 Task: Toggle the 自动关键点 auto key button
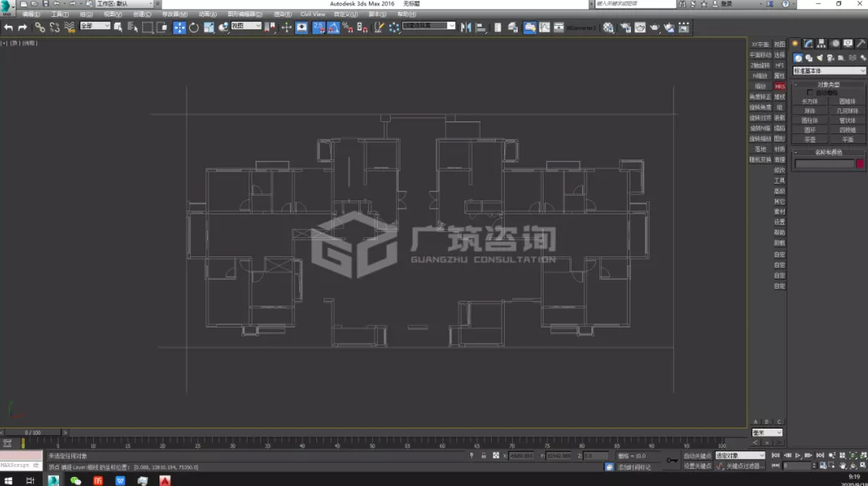click(x=697, y=455)
